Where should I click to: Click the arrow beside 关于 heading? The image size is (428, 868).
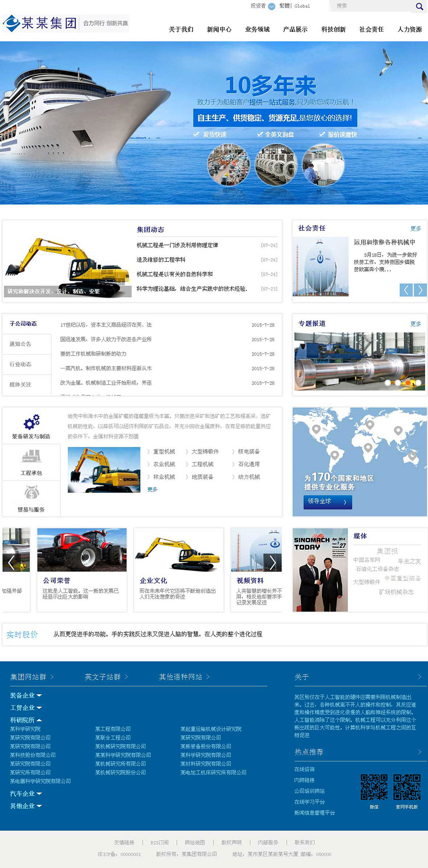click(x=419, y=677)
